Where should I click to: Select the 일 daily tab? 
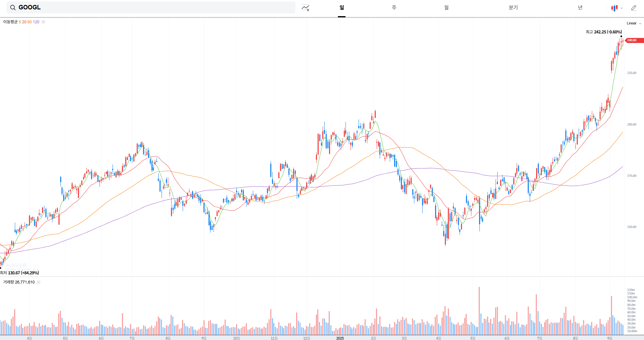click(341, 8)
